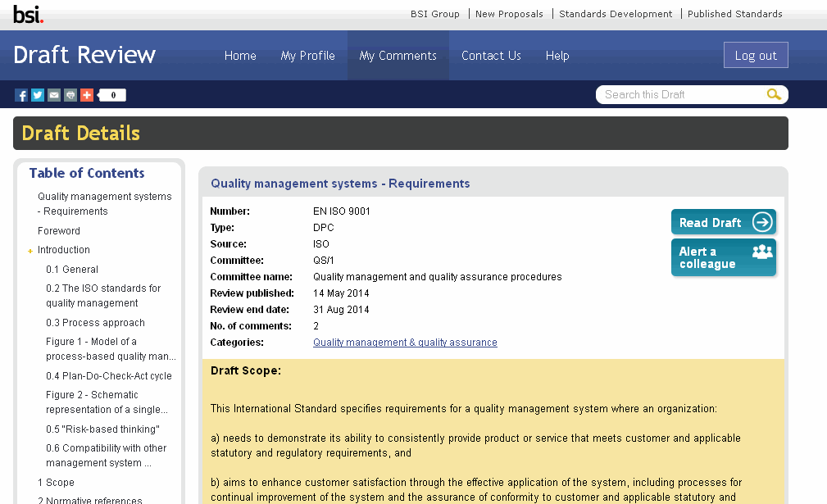Go to My Profile
827x504 pixels.
[307, 56]
